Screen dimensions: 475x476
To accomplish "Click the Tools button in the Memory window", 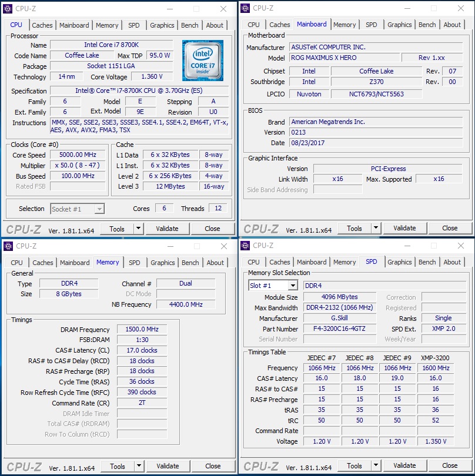I will [118, 466].
